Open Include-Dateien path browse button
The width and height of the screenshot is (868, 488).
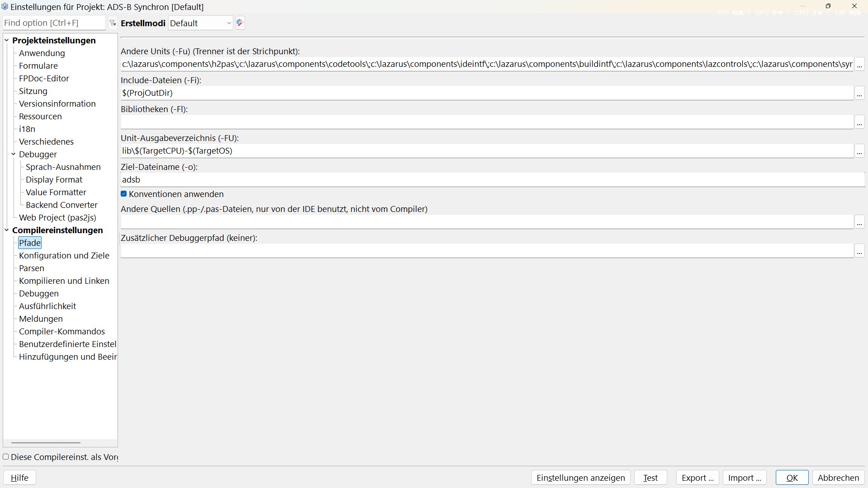pos(859,93)
